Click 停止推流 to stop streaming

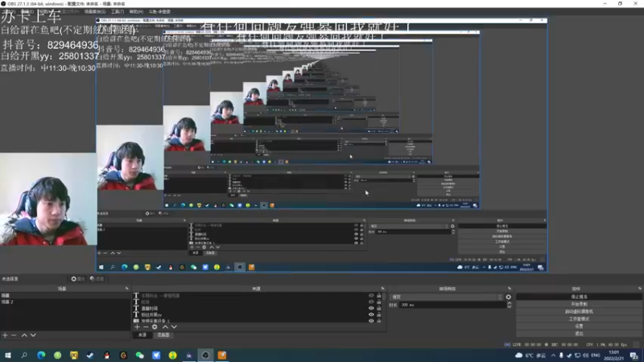579,296
